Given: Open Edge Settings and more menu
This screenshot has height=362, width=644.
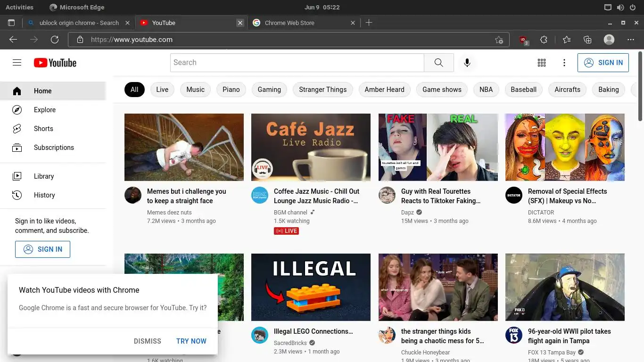Looking at the screenshot, I should pyautogui.click(x=631, y=40).
